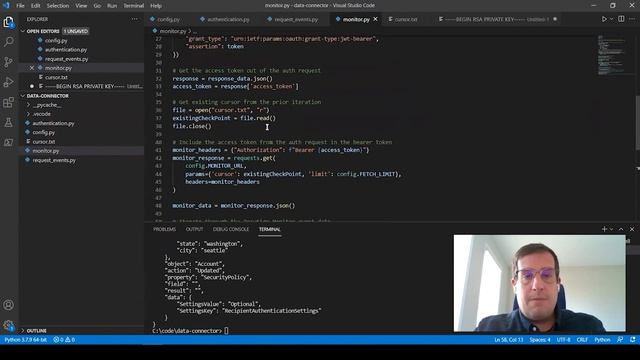The image size is (640, 360).
Task: Open the dropdown next to Run button
Action: [611, 19]
